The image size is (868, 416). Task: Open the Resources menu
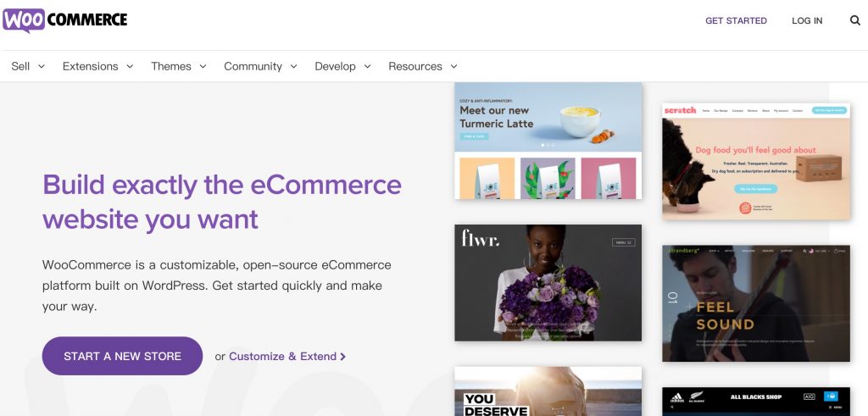click(x=423, y=66)
